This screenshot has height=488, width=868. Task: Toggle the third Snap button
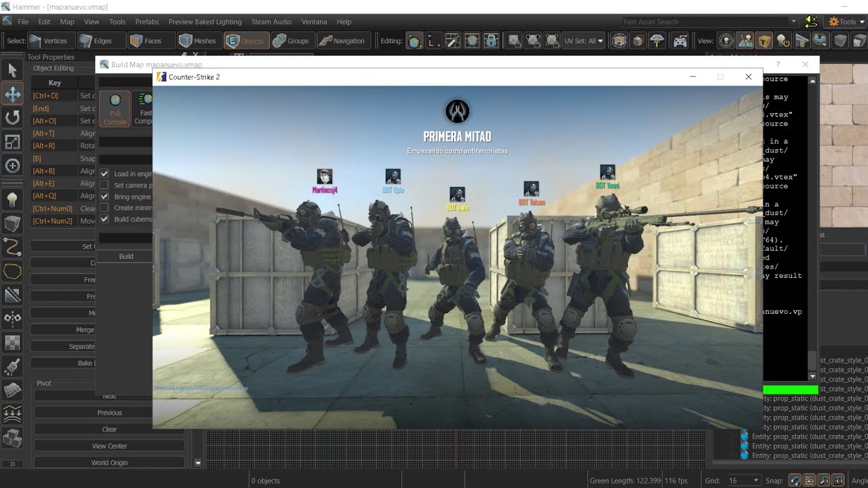coord(825,480)
